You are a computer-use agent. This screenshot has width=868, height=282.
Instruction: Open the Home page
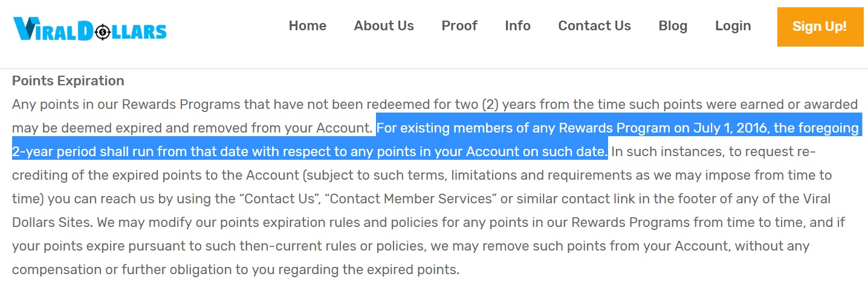(x=308, y=26)
